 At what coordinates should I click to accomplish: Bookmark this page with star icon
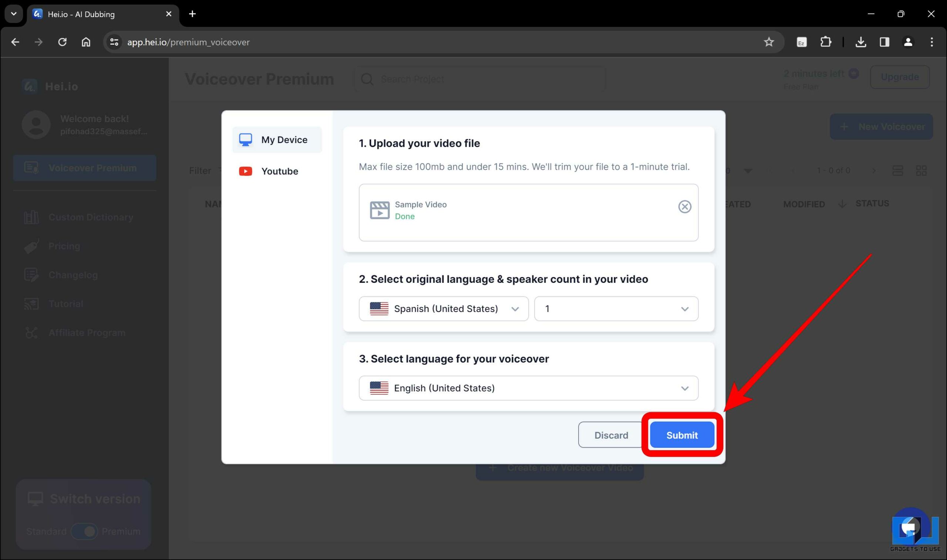pyautogui.click(x=768, y=42)
